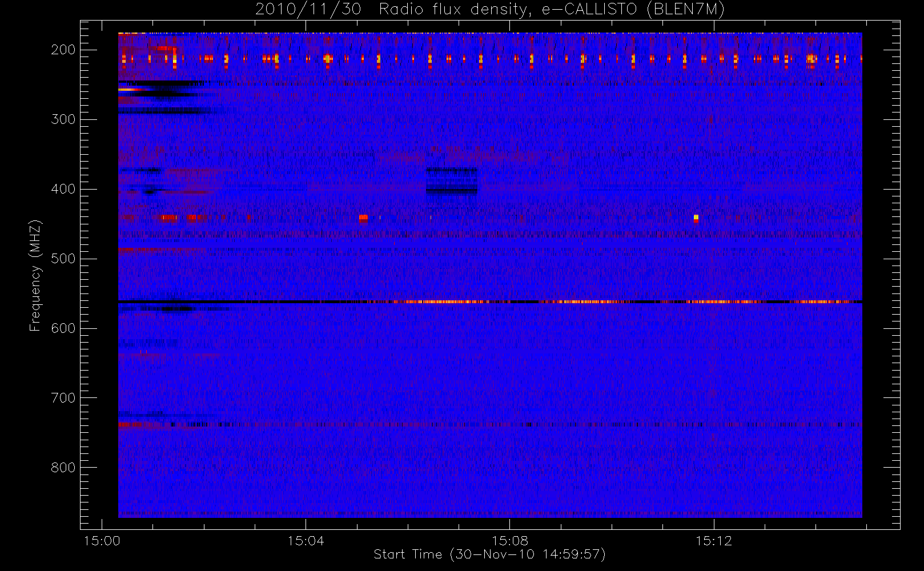The image size is (924, 571).
Task: Click the "Frequency (MHZ)" y-axis label
Action: [35, 275]
